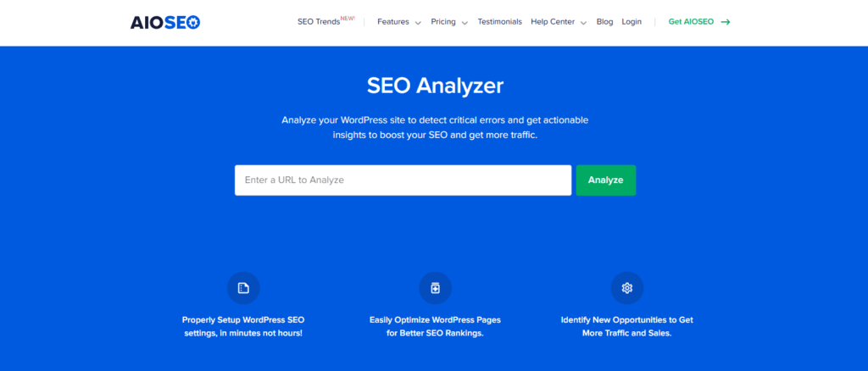
Task: Click the Login link
Action: click(632, 22)
